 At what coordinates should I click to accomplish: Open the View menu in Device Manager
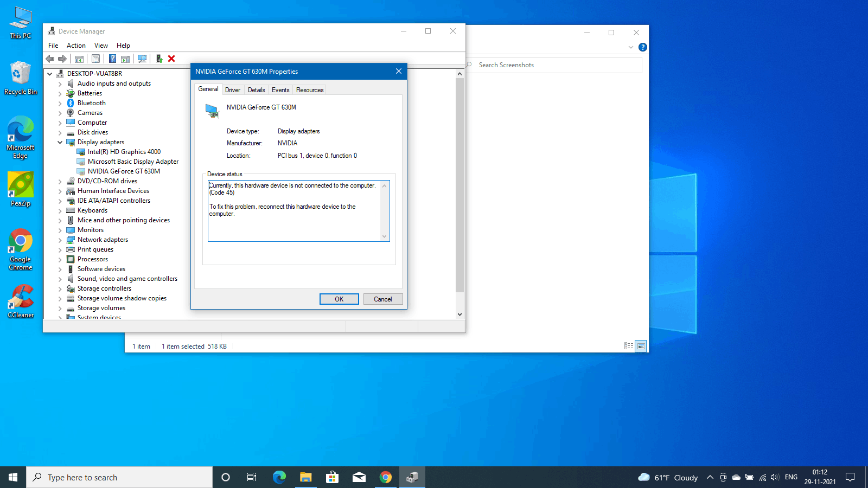[101, 46]
